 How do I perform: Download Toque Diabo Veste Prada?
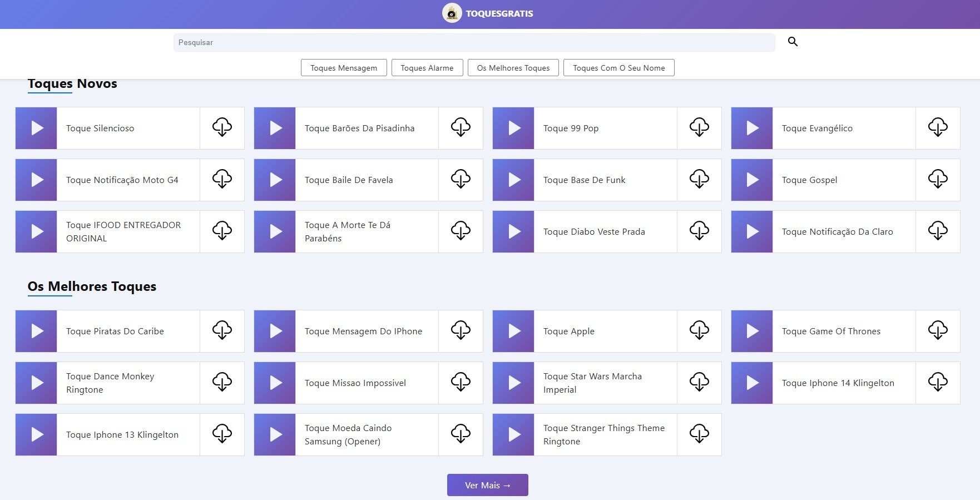[699, 231]
